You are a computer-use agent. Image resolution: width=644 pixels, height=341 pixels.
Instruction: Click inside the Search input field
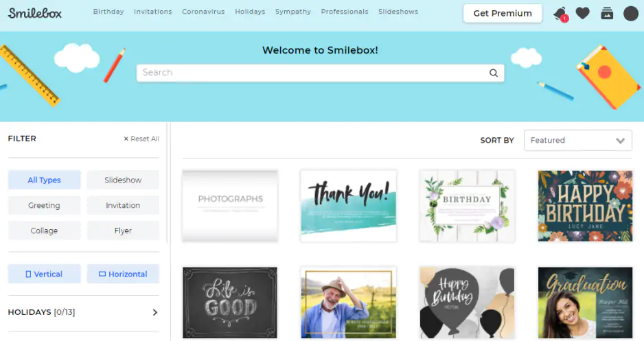(x=312, y=73)
